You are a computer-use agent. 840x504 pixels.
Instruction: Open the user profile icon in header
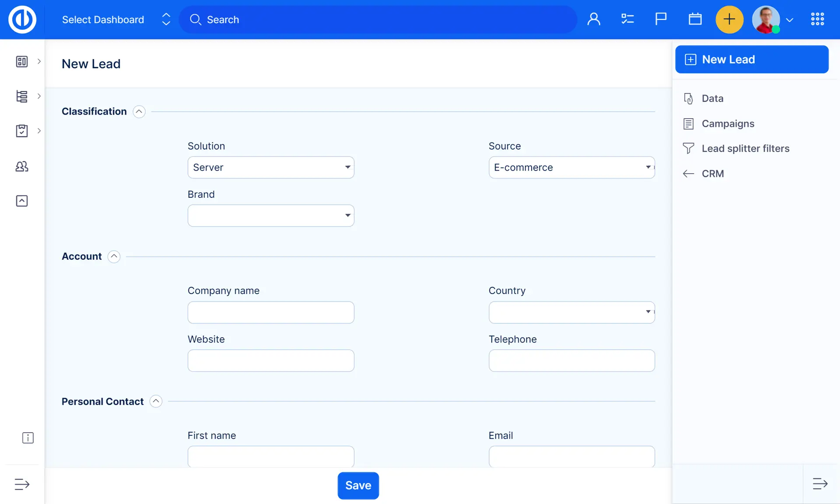(594, 19)
